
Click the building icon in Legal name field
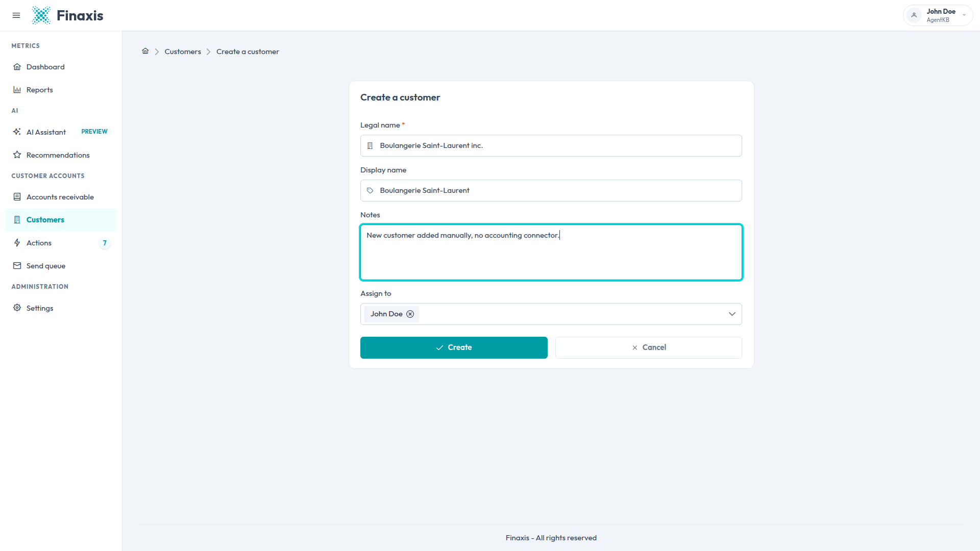coord(370,146)
